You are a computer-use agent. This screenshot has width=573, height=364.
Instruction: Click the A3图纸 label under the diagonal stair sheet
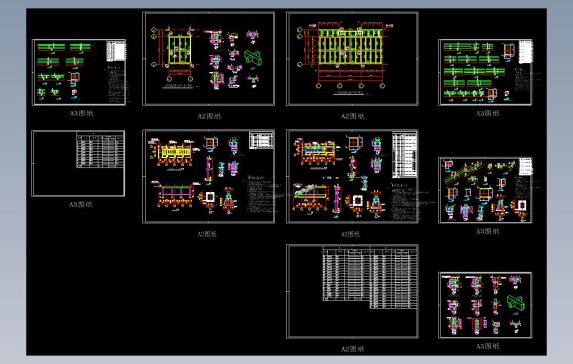tap(487, 231)
